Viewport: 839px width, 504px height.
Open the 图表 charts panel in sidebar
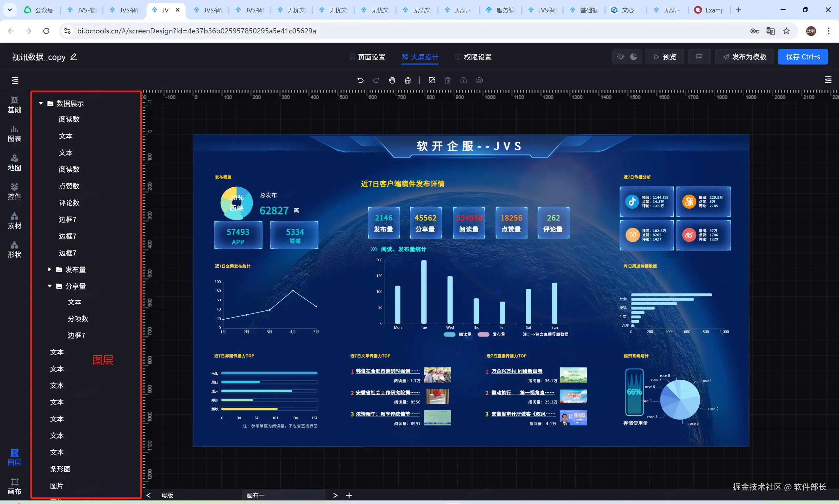click(14, 134)
